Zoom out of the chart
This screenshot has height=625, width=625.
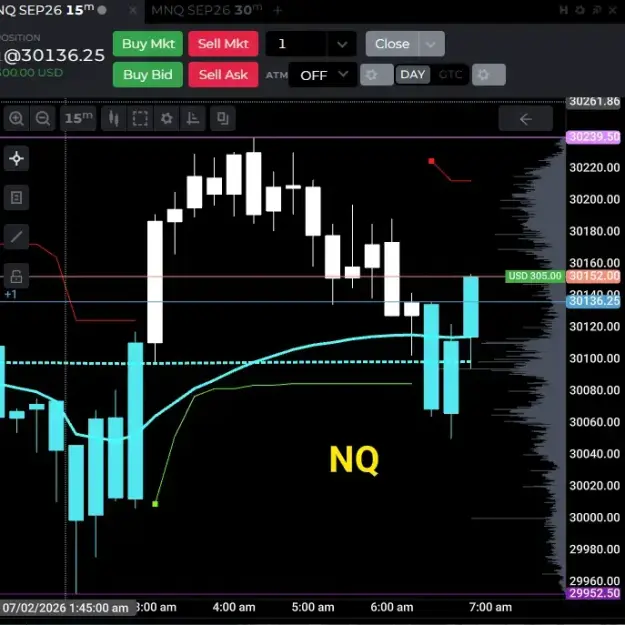tap(43, 118)
